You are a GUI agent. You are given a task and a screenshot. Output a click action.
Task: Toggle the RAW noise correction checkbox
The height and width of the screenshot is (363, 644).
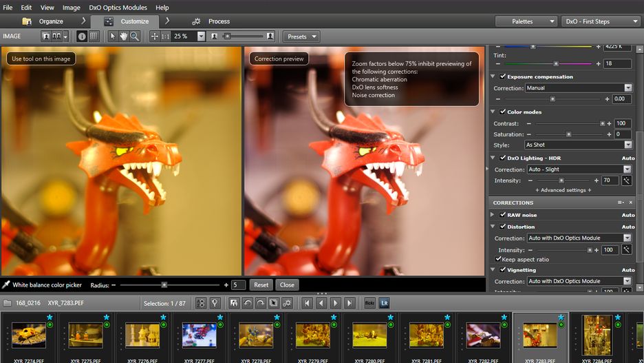(503, 215)
